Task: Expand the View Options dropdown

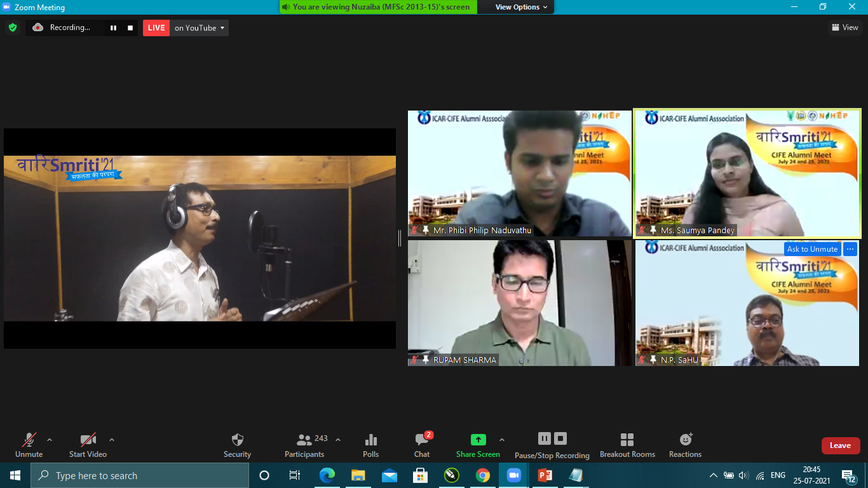Action: point(517,7)
